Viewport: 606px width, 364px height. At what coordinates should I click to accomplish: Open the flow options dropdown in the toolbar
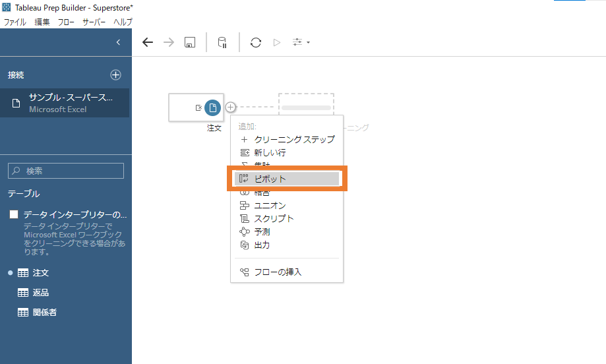tap(301, 42)
